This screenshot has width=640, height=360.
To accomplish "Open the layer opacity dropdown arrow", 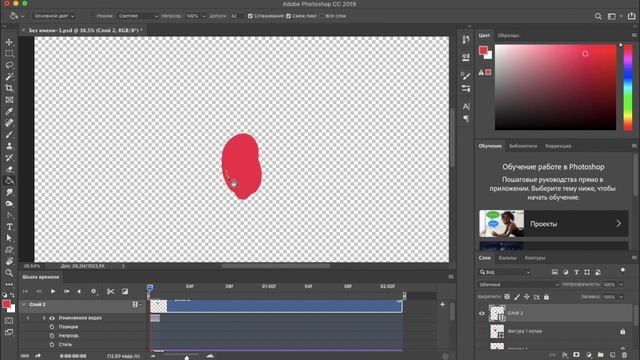I will pyautogui.click(x=621, y=284).
